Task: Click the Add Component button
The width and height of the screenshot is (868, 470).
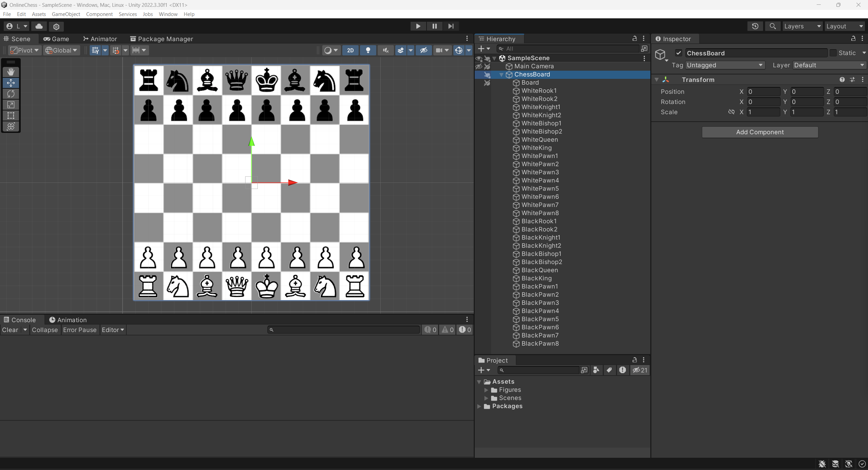Action: [x=760, y=132]
